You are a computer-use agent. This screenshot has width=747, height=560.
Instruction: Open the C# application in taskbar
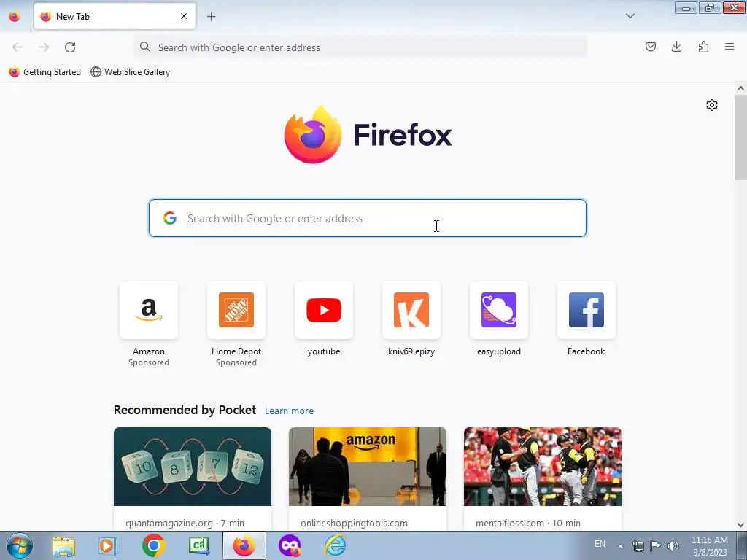pyautogui.click(x=198, y=545)
